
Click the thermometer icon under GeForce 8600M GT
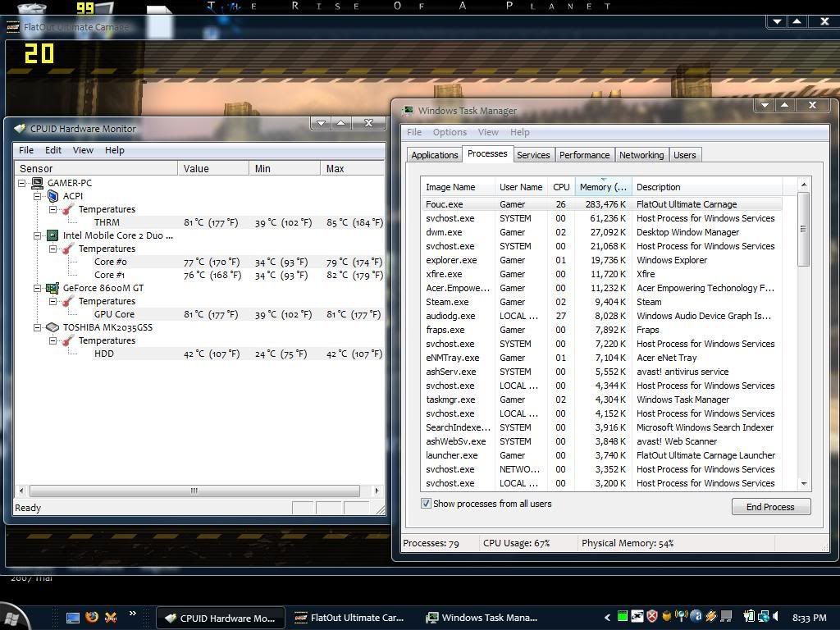click(x=68, y=301)
